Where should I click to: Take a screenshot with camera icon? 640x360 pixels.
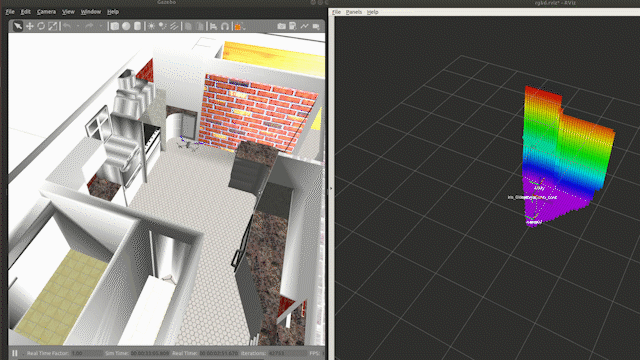pos(281,26)
